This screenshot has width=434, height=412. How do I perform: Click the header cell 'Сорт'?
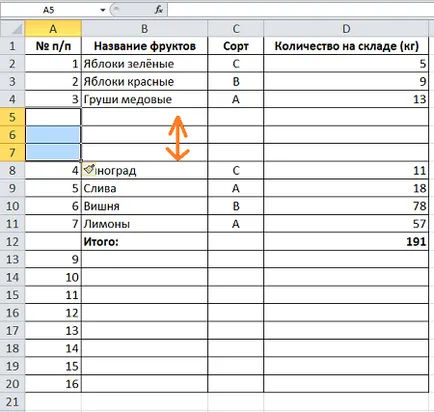236,46
